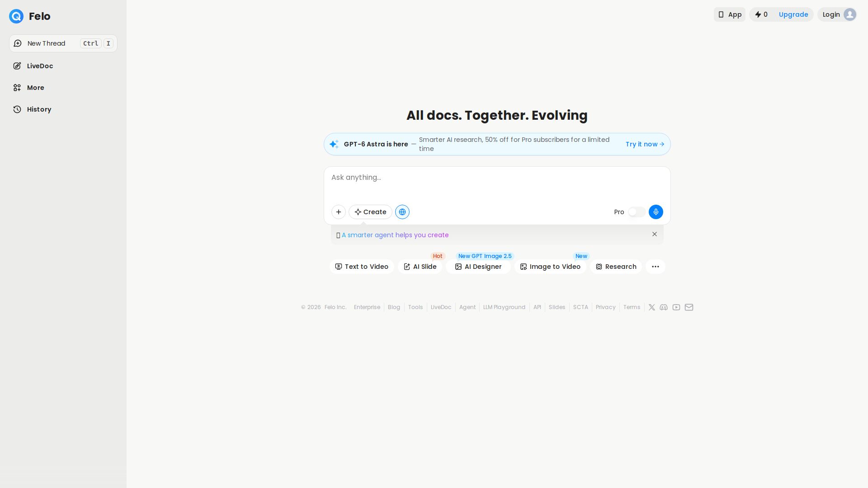Open the YouTube social icon
The image size is (868, 488).
[x=676, y=307]
